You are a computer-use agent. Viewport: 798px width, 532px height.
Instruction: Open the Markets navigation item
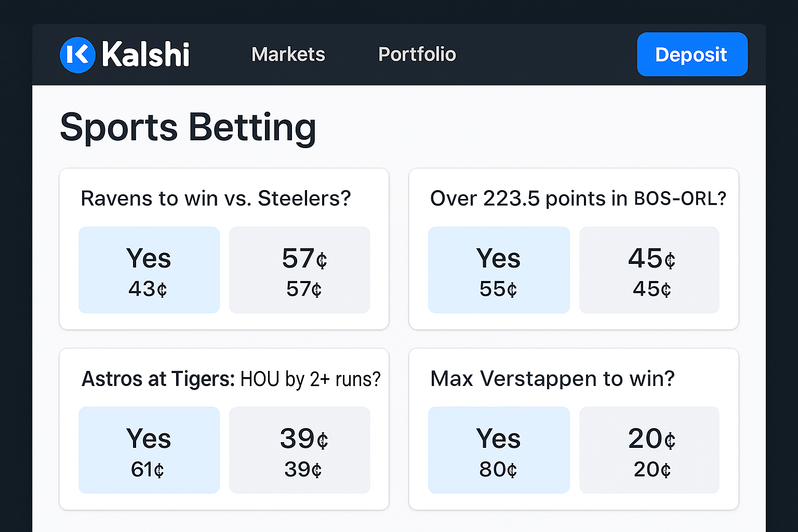point(288,54)
